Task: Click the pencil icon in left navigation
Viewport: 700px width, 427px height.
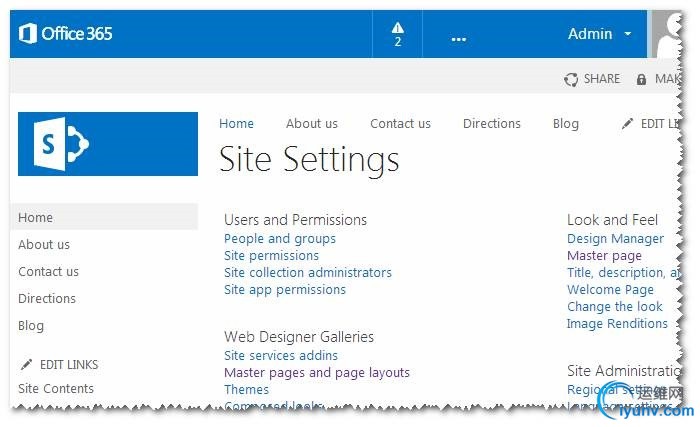Action: coord(26,365)
